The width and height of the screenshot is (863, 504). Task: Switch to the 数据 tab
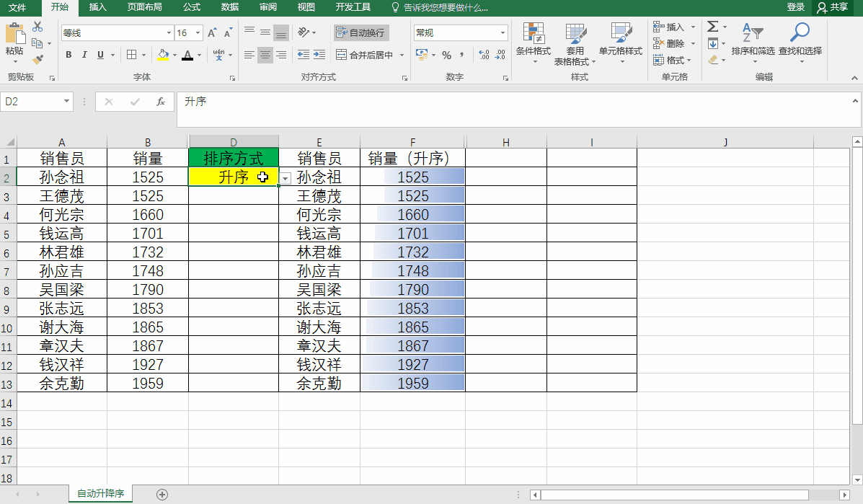pos(229,7)
